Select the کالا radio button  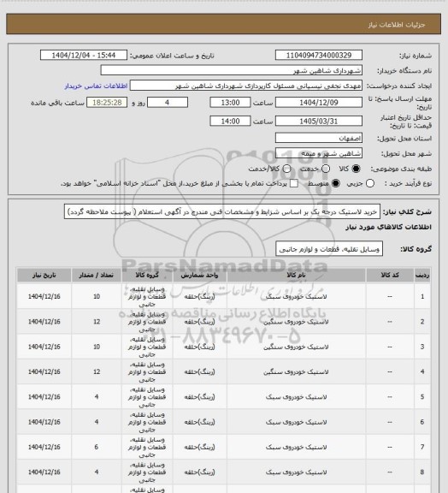[356, 169]
